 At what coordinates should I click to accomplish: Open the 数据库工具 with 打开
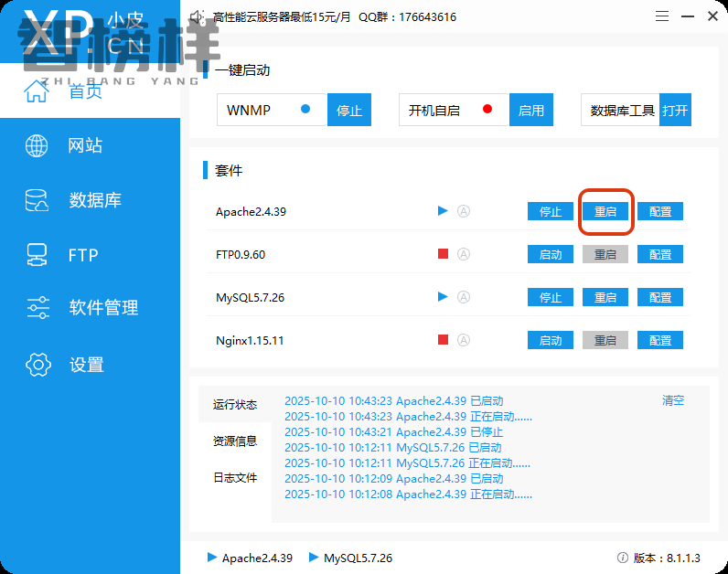675,110
